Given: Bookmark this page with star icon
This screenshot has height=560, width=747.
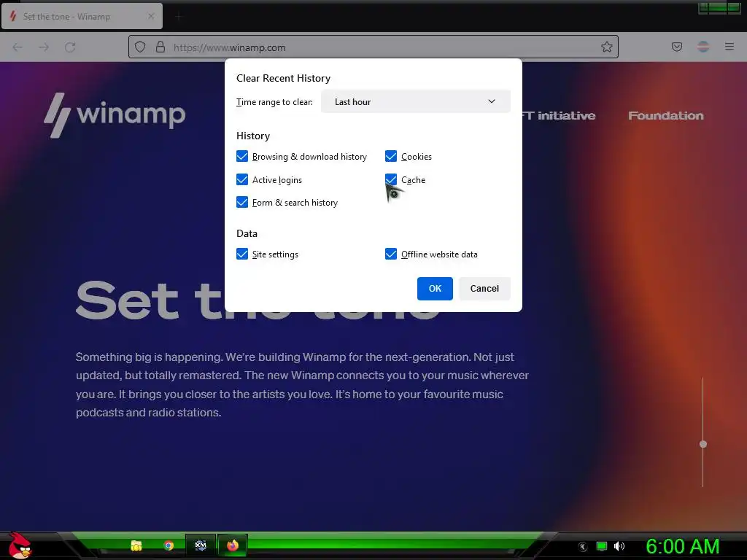Looking at the screenshot, I should (x=606, y=47).
